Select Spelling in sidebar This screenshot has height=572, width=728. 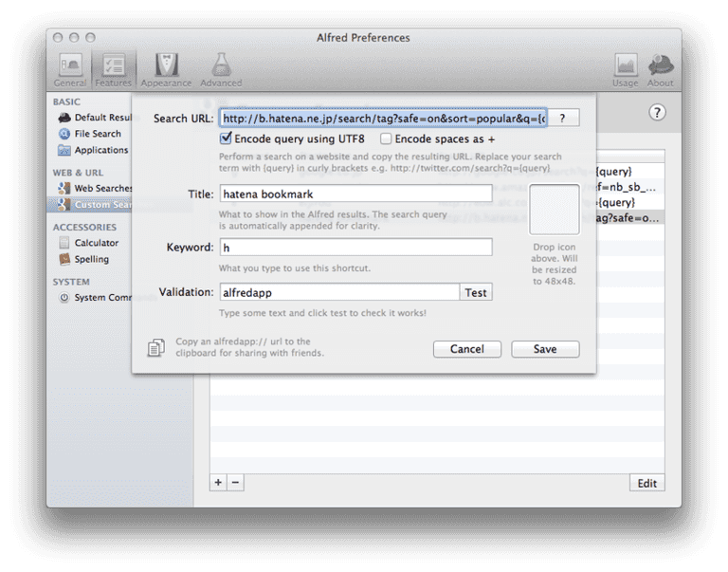point(83,259)
